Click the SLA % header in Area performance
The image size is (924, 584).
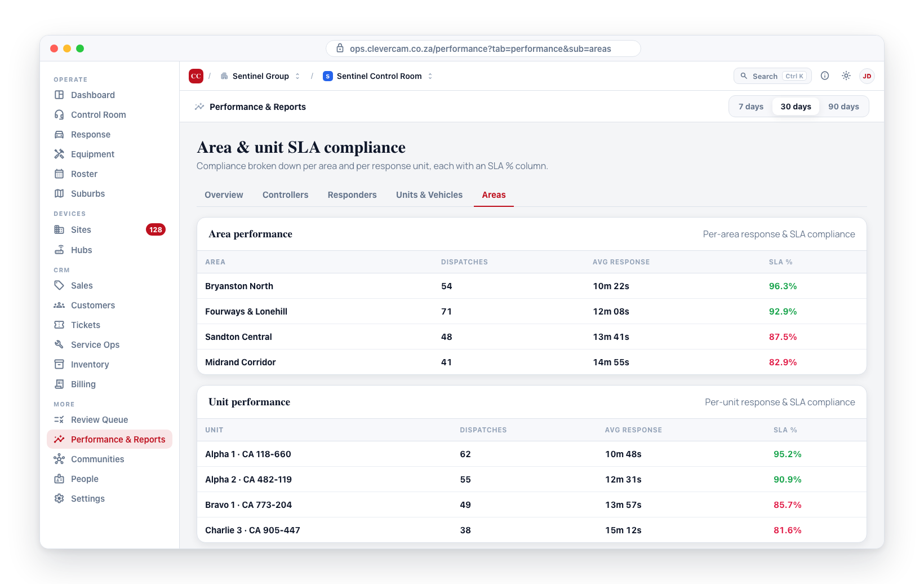(x=780, y=262)
